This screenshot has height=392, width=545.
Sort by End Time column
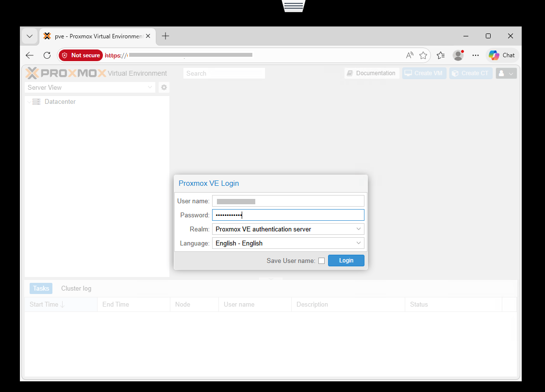134,304
